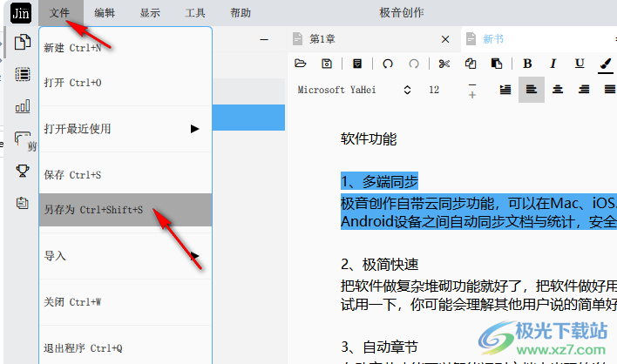Select center text alignment

click(x=558, y=90)
